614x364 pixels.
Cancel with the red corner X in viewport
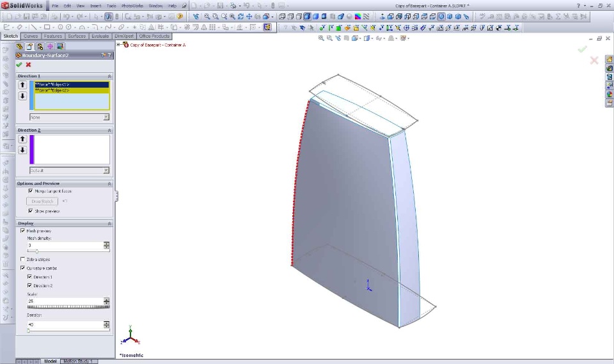(x=594, y=60)
